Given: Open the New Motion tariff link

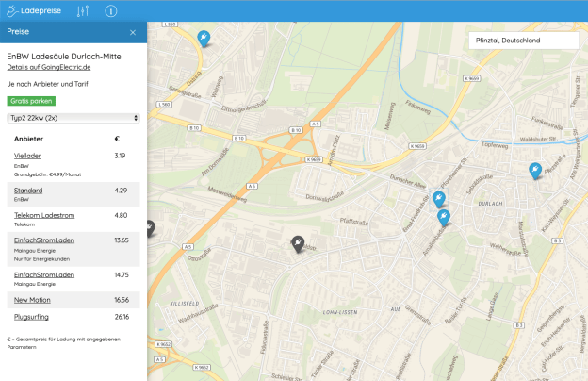Looking at the screenshot, I should 32,299.
